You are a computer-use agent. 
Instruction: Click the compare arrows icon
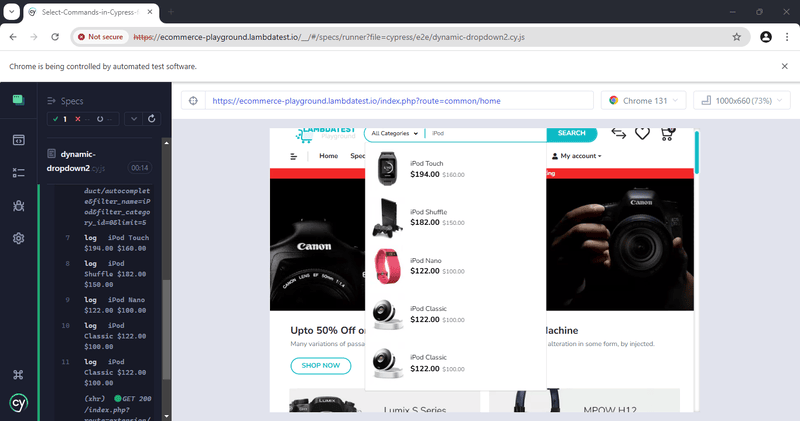click(x=618, y=134)
